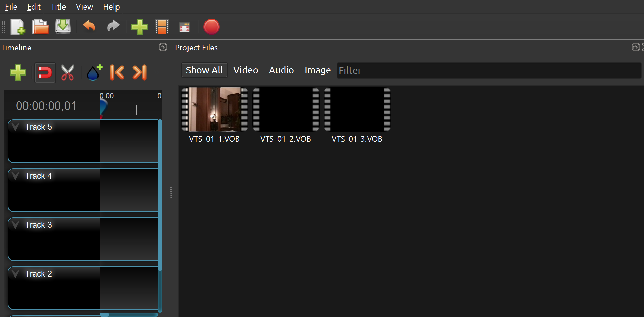Expand the Track 3 disclosure arrow
This screenshot has width=644, height=317.
tap(15, 224)
